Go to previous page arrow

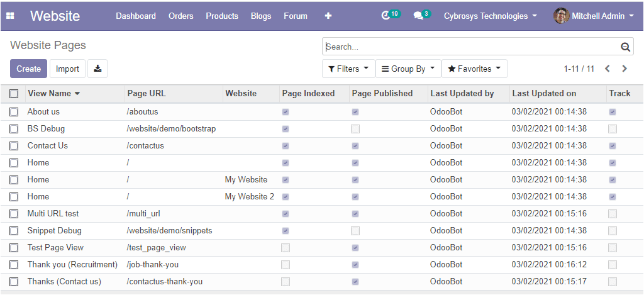pos(608,69)
